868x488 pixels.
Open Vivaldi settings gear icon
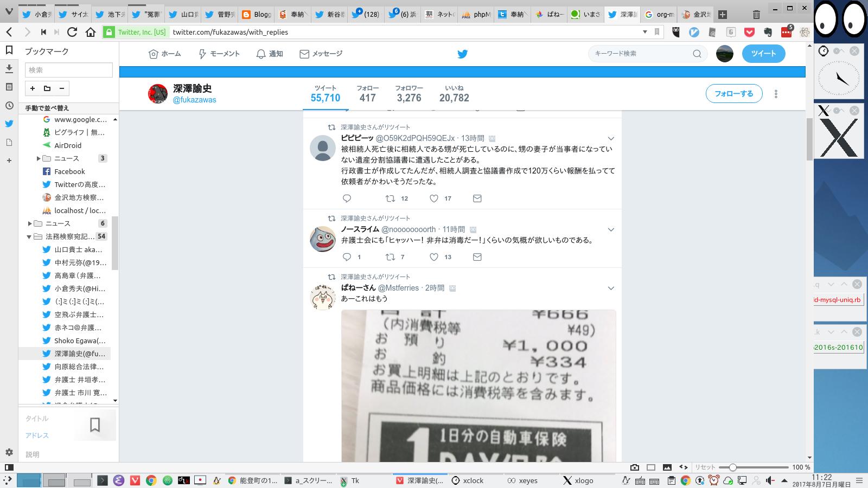(9, 452)
